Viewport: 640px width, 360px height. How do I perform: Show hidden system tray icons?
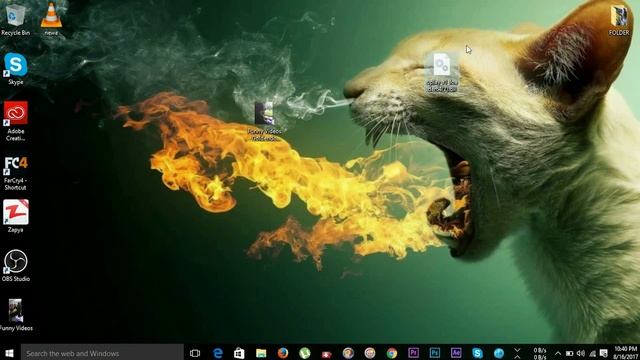(558, 353)
